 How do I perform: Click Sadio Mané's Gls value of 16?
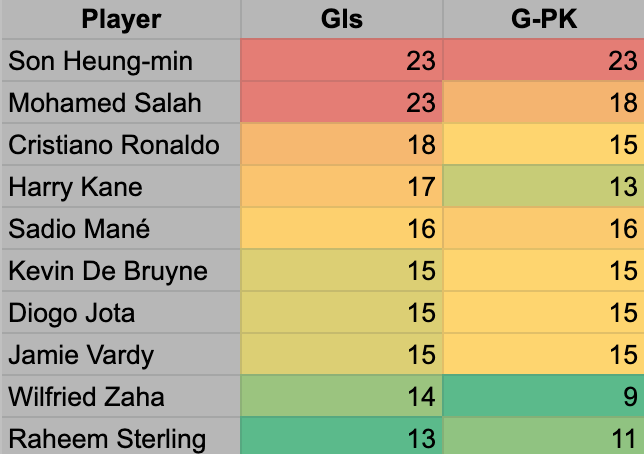click(x=342, y=229)
